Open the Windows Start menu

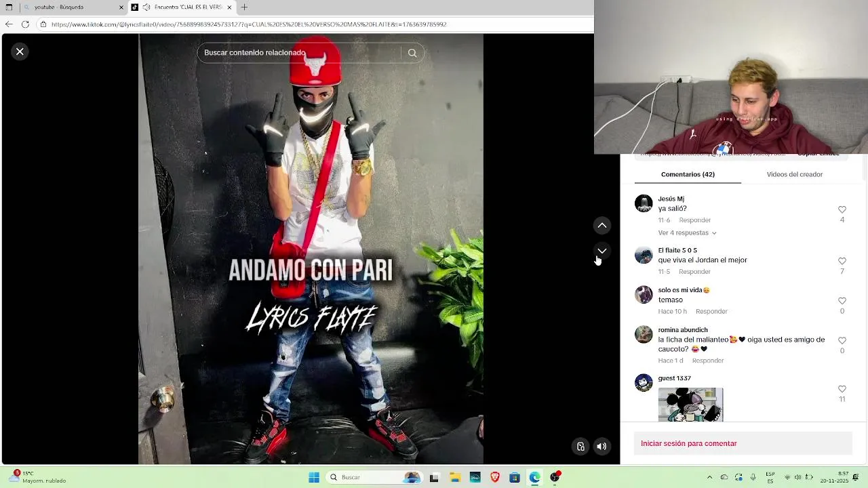pos(314,477)
